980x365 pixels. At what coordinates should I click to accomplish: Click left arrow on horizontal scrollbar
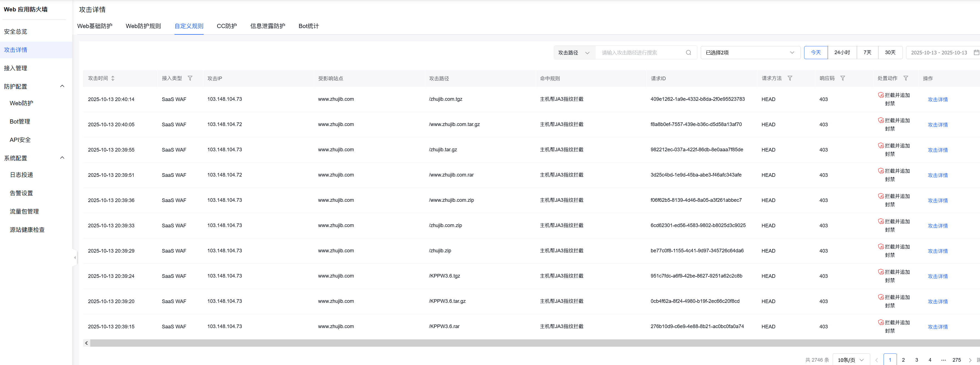click(87, 343)
